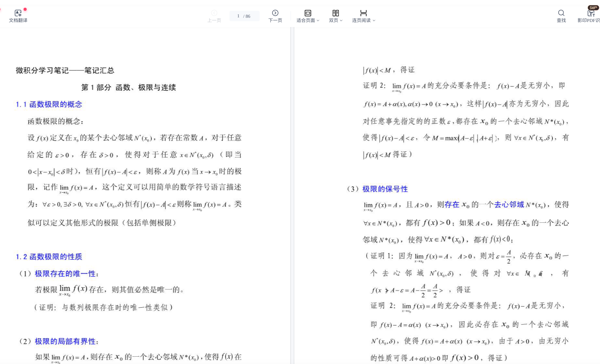Screen dimensions: 600x364
Task: Open the 查找 search magnifier
Action: 561,13
